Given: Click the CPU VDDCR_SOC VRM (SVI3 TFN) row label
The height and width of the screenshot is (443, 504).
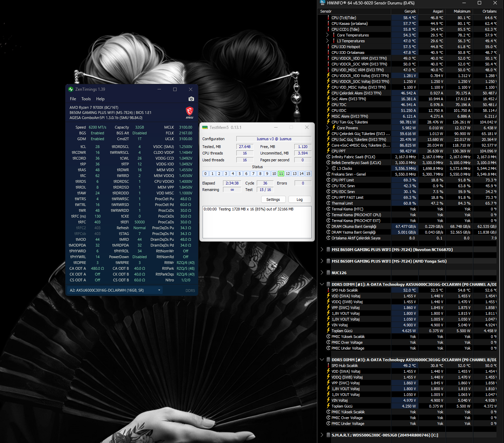Looking at the screenshot, I should [359, 64].
